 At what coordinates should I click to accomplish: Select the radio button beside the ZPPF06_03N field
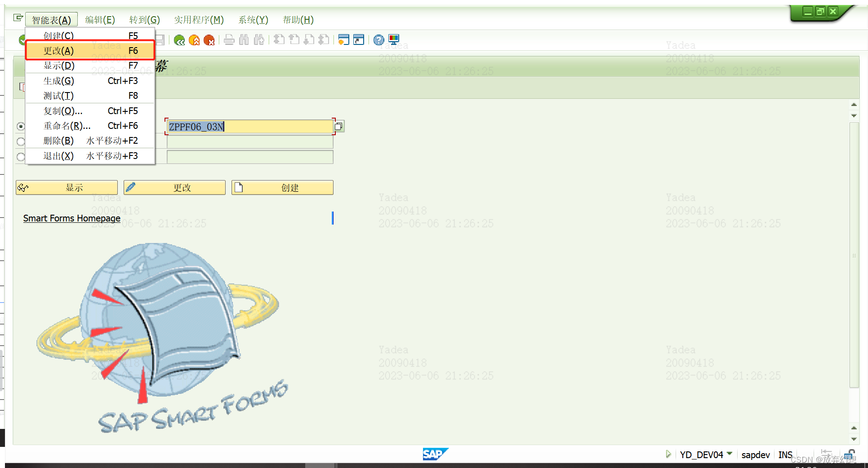tap(21, 127)
